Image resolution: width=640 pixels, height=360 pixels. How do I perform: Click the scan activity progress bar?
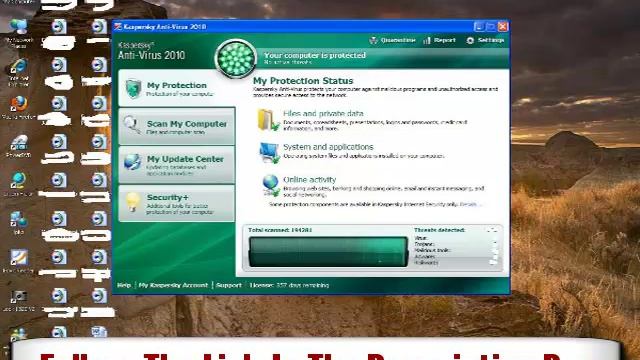[328, 252]
